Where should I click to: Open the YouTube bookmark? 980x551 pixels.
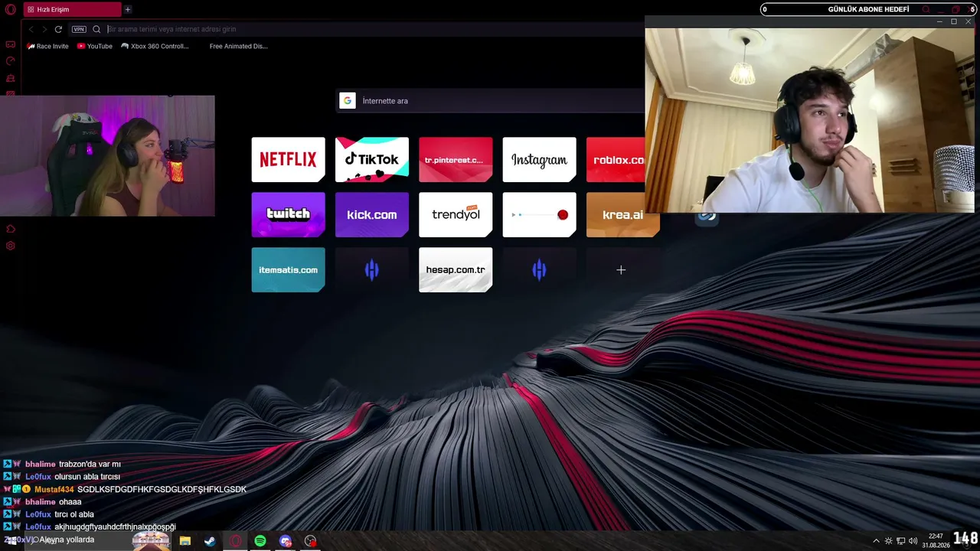[95, 46]
